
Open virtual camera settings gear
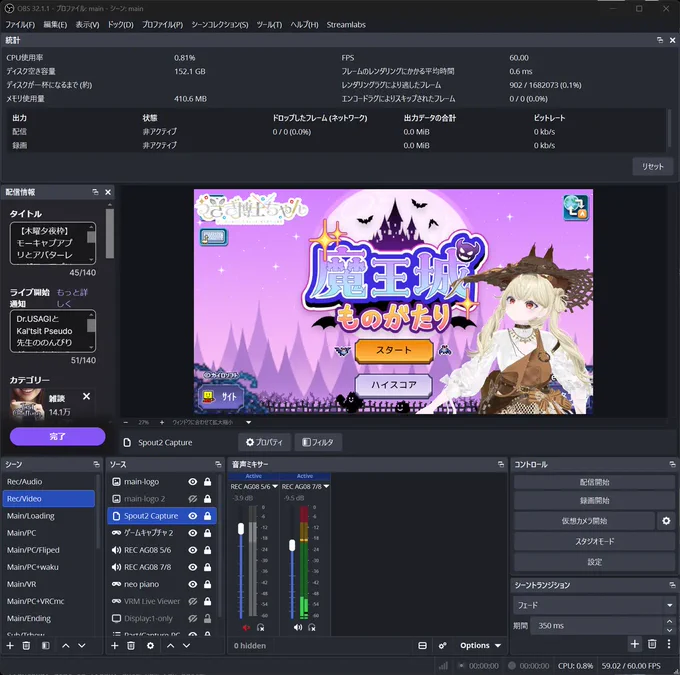[666, 521]
